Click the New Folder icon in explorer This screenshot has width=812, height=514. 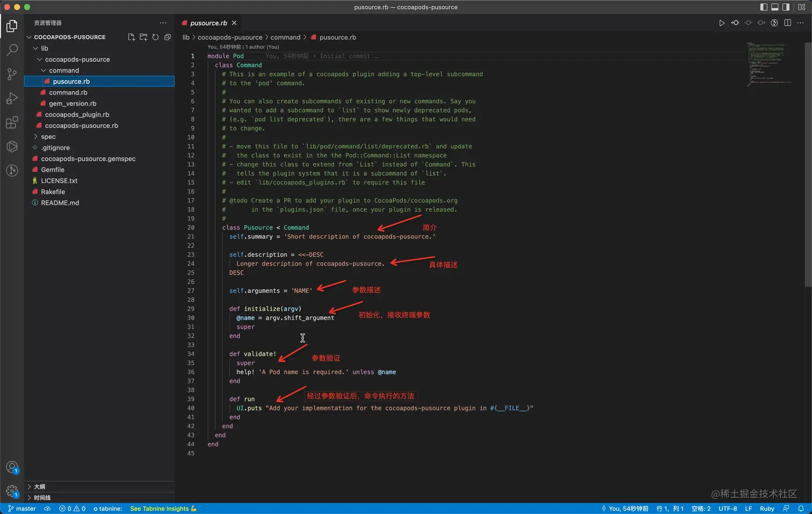point(143,37)
